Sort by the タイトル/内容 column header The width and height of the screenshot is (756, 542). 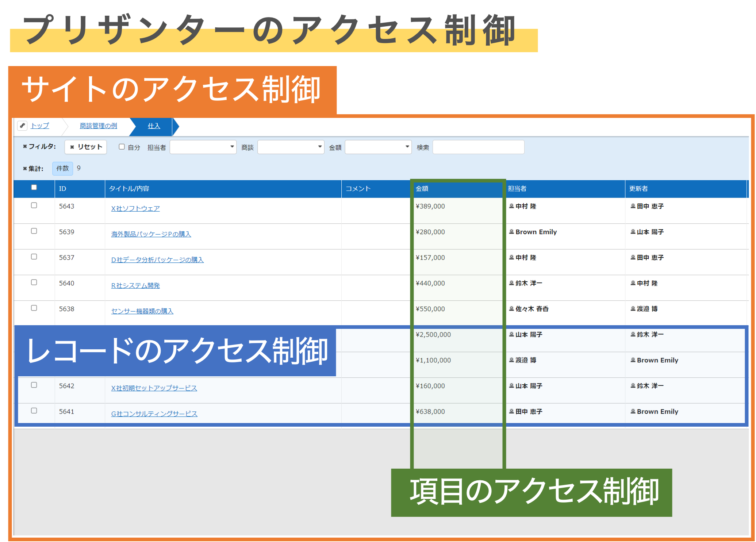point(223,189)
